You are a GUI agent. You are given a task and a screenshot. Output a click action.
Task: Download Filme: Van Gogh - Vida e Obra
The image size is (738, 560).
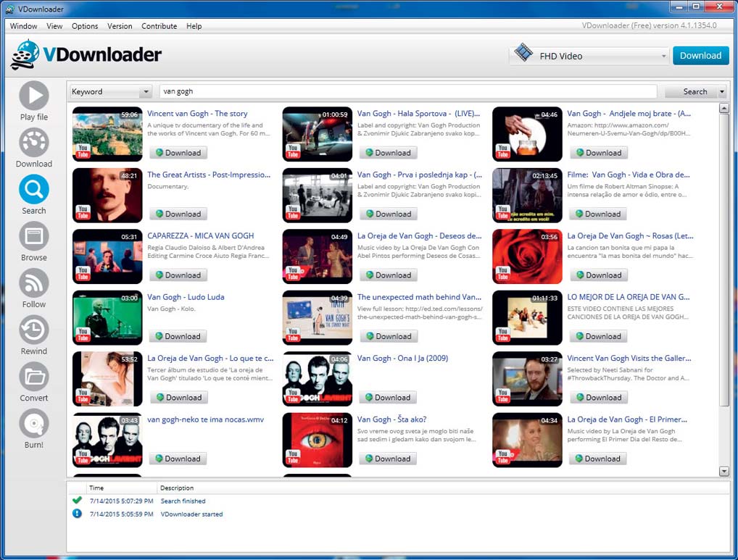[598, 214]
